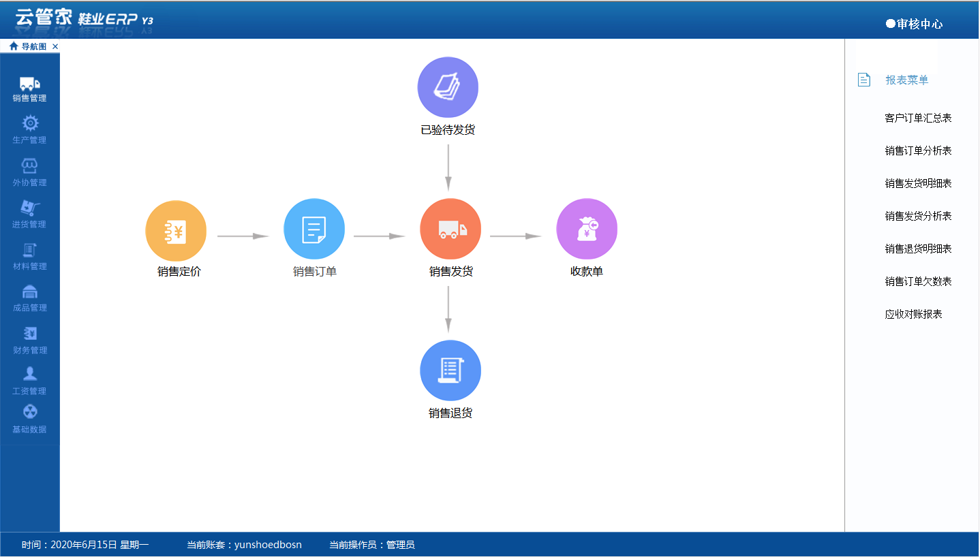Go to 材料管理 in sidebar
The image size is (980, 557).
click(x=30, y=255)
